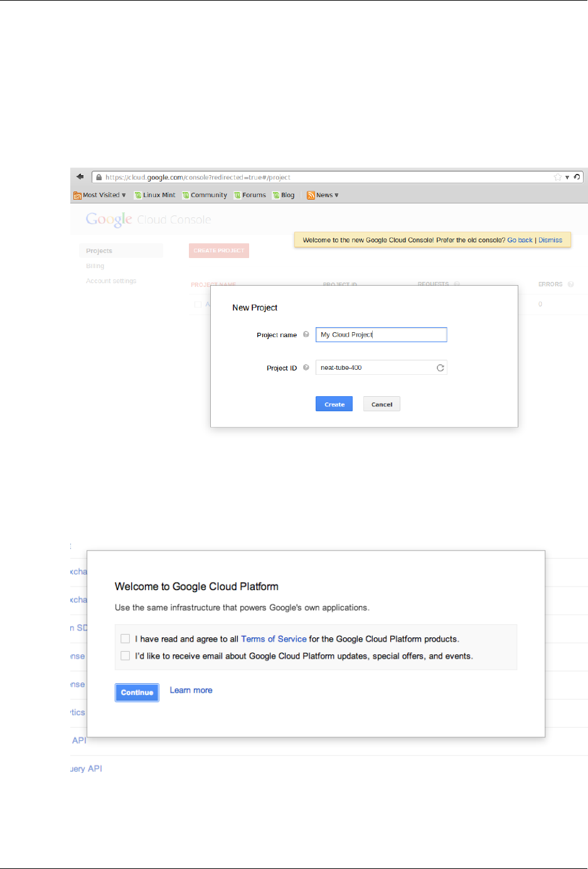Open the Terms of Service link

pyautogui.click(x=274, y=639)
